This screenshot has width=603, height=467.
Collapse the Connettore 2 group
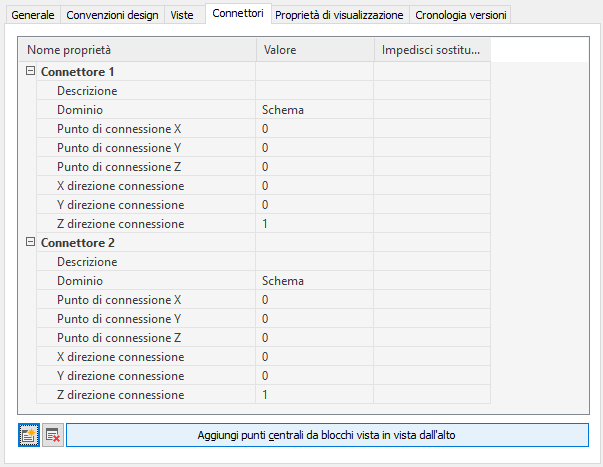pos(30,243)
